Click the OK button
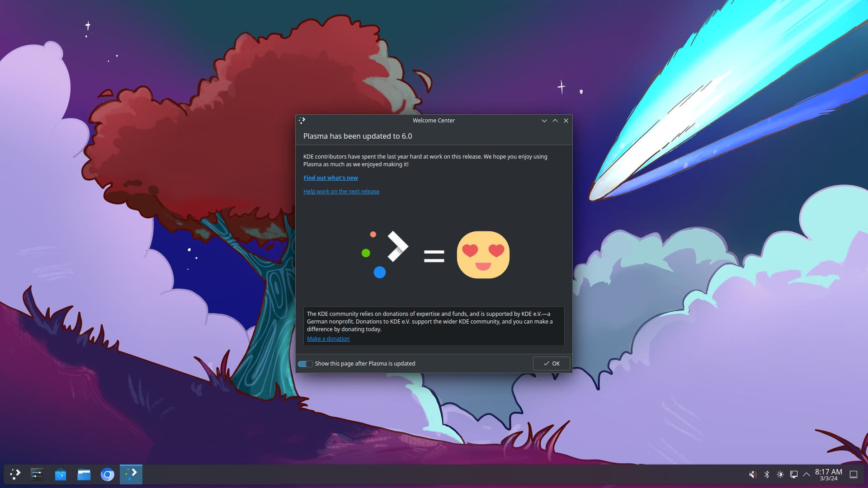 click(x=551, y=364)
